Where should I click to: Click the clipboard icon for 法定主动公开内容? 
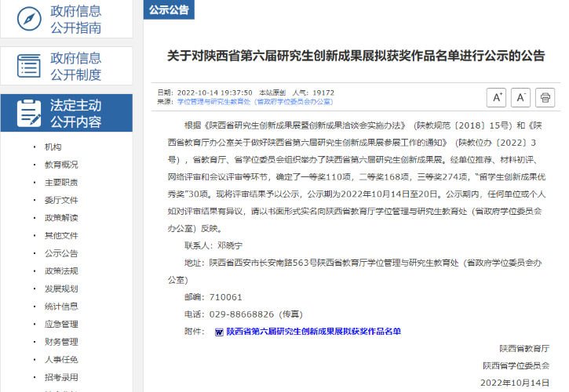tap(29, 113)
